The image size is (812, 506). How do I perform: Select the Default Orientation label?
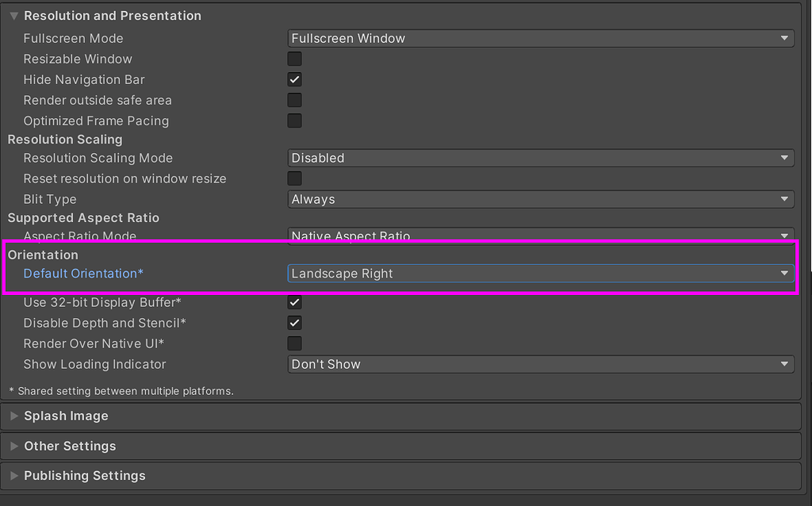(82, 273)
